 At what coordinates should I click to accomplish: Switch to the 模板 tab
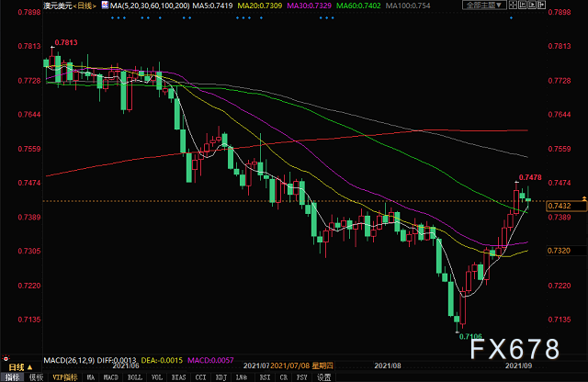click(37, 376)
